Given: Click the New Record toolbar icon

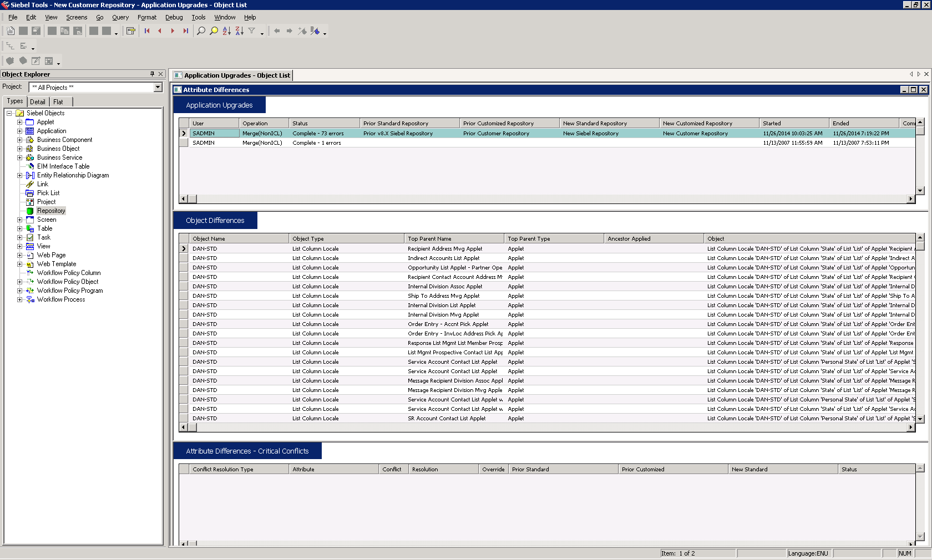Looking at the screenshot, I should coord(11,31).
